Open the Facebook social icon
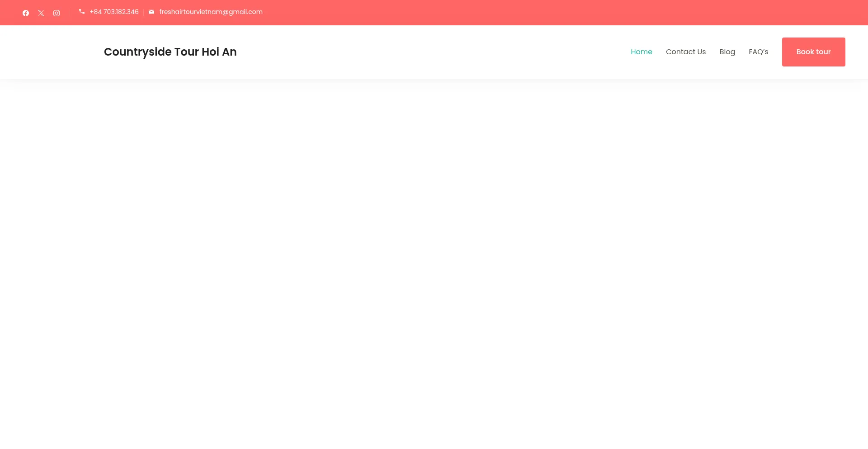The image size is (868, 449). pos(26,13)
